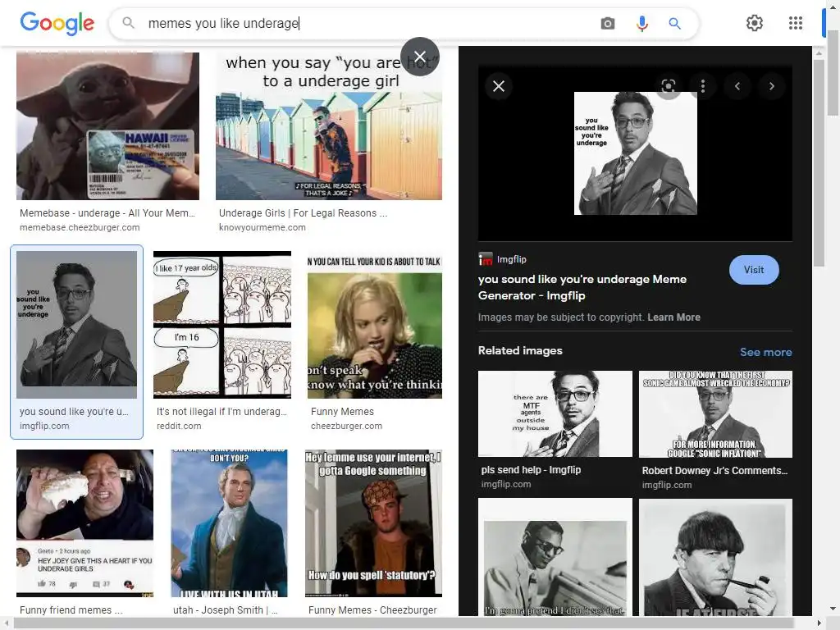Open the Learn More copyright link
The height and width of the screenshot is (630, 840).
pos(673,317)
